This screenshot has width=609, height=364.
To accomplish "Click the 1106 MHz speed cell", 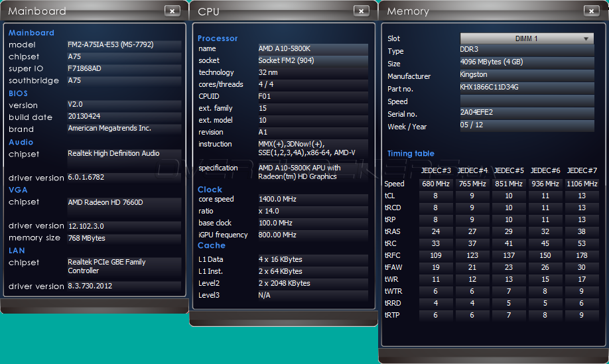I will [x=582, y=184].
